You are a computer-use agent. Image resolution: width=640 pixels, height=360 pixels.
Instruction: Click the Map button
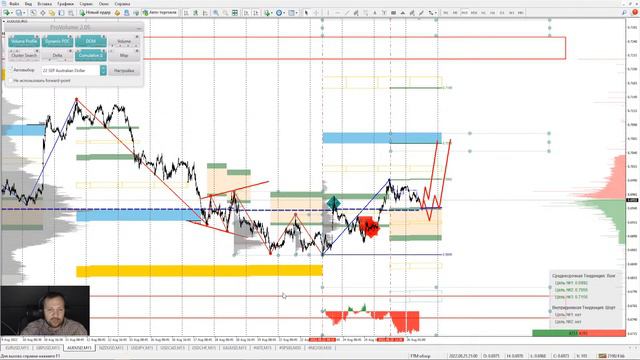click(x=124, y=55)
